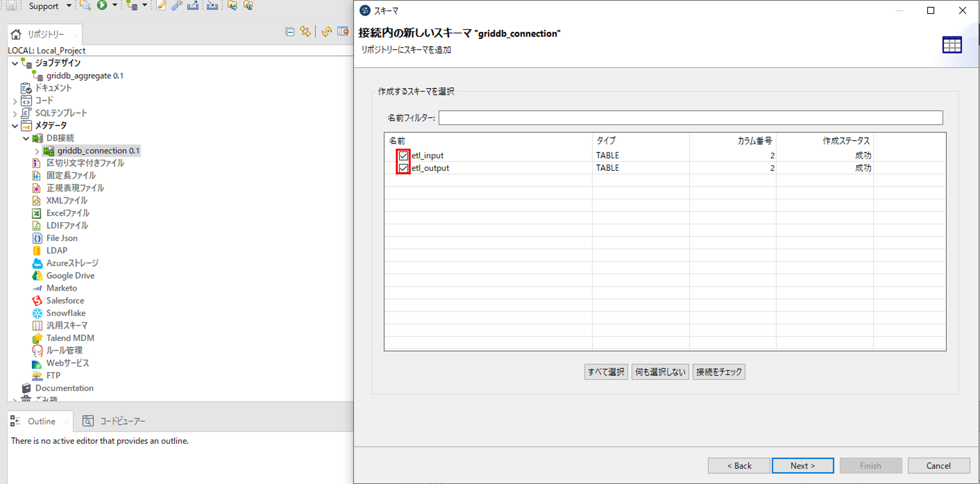The height and width of the screenshot is (484, 980).
Task: Collapse the メタデータ tree node
Action: coord(15,126)
